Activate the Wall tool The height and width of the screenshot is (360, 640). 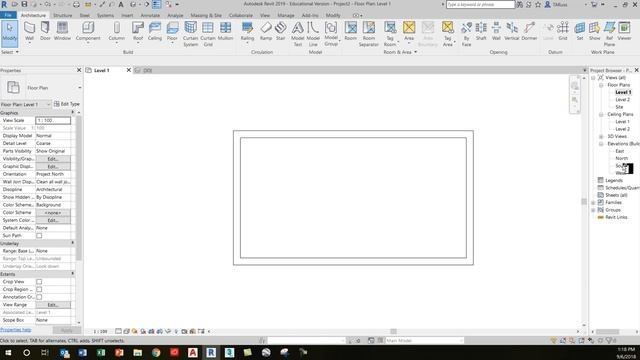pos(29,32)
